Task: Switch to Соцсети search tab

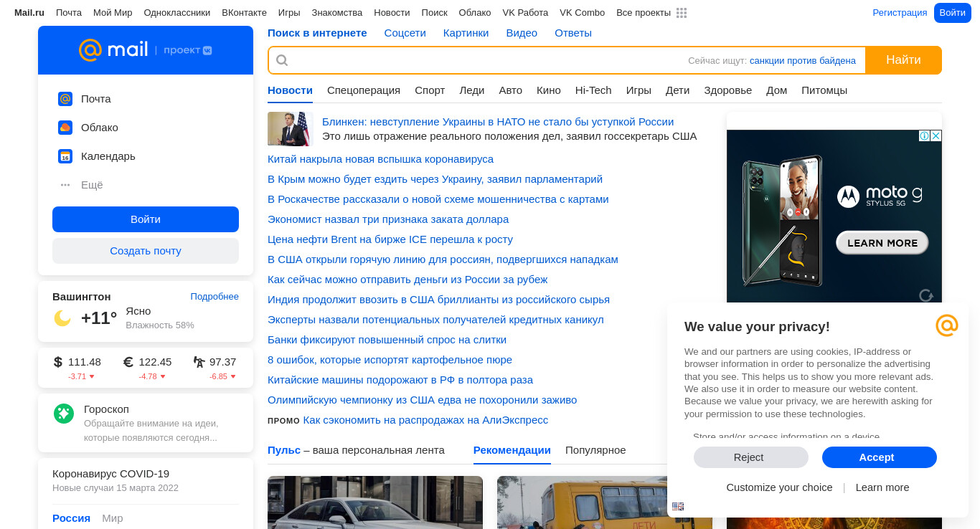Action: tap(405, 33)
